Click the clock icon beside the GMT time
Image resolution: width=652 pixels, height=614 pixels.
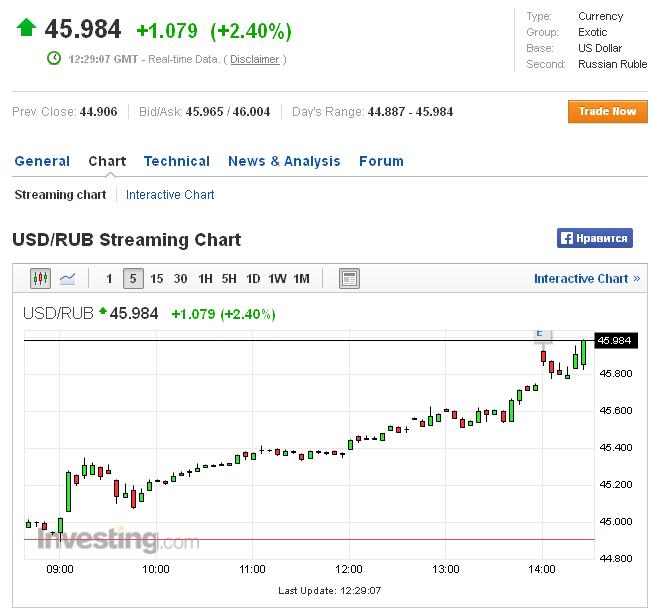54,58
